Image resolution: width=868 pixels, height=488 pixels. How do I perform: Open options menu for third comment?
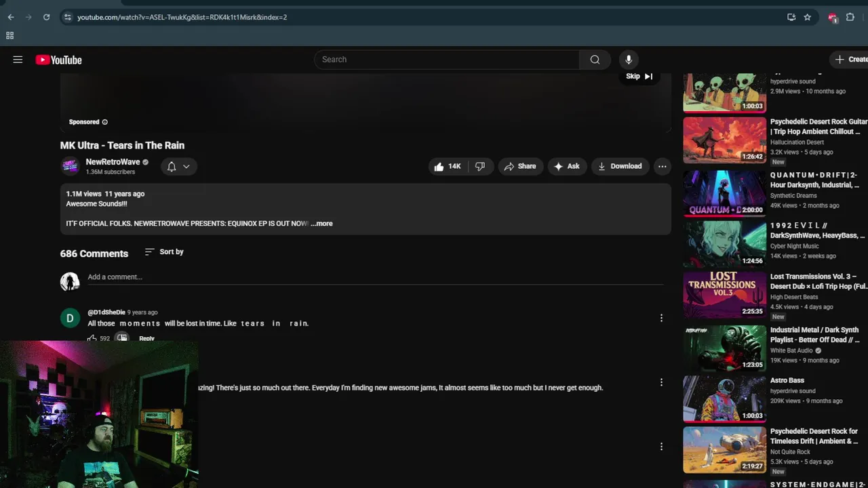click(x=661, y=447)
